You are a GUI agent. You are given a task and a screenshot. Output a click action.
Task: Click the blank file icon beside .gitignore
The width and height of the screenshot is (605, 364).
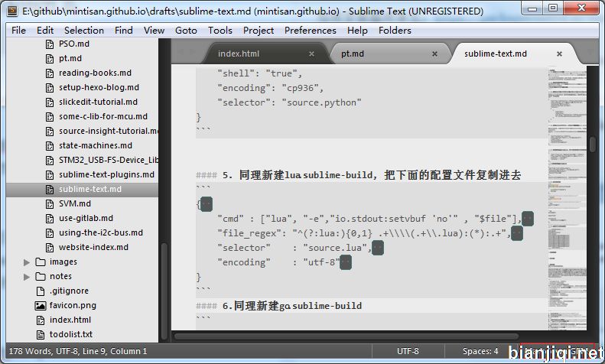point(41,291)
